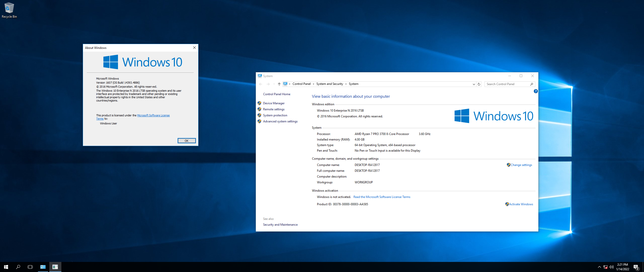The image size is (644, 272).
Task: Select System control panel taskbar icon
Action: (43, 267)
